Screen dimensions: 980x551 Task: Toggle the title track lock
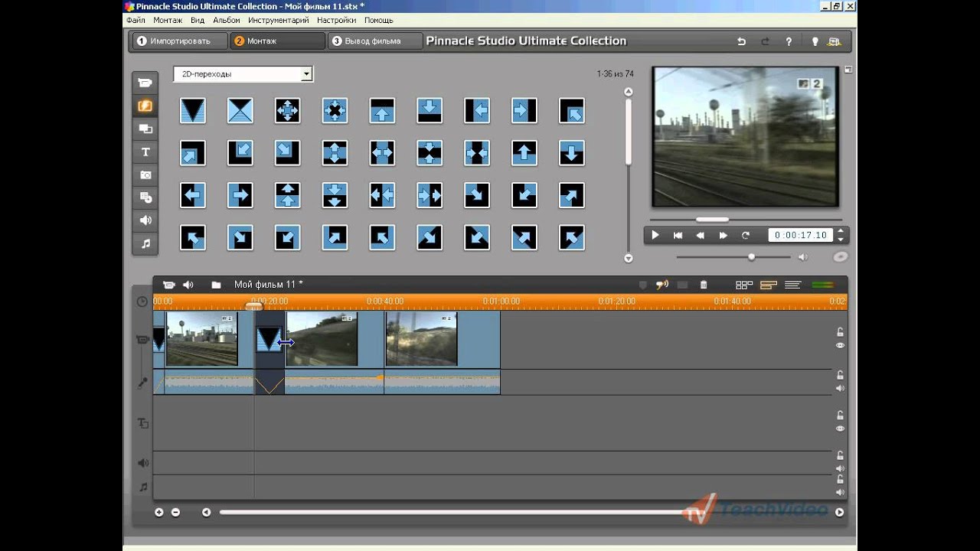coord(840,416)
